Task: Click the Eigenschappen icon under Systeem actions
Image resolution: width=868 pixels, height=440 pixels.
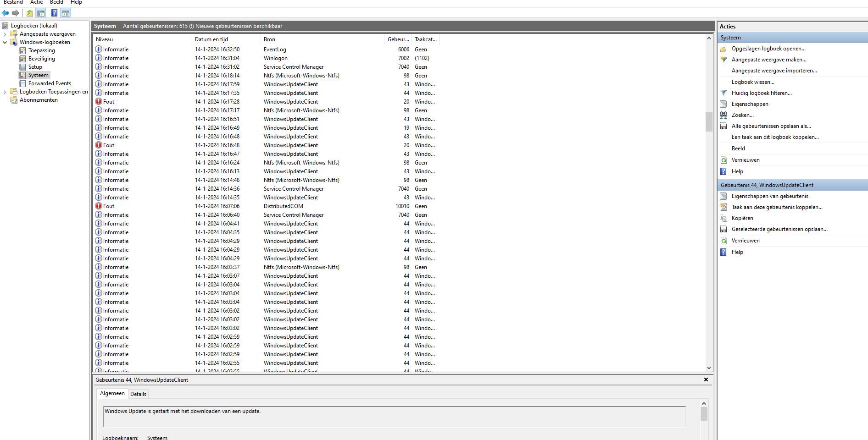Action: (x=723, y=104)
